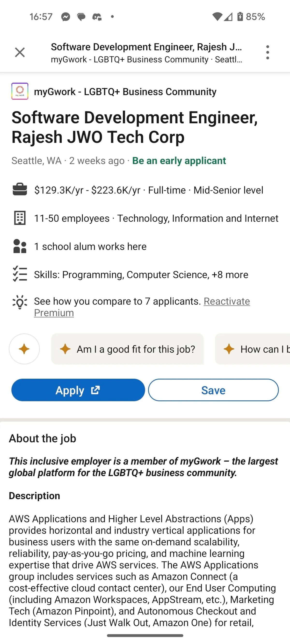Click the Reactivate Premium link
Screen dimensions: 290x644
point(226,302)
